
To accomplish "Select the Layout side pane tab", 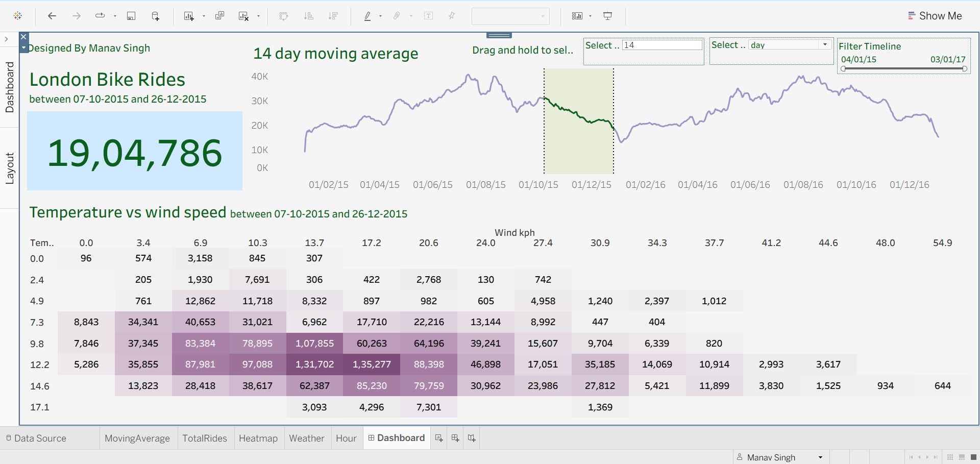I will coord(10,168).
